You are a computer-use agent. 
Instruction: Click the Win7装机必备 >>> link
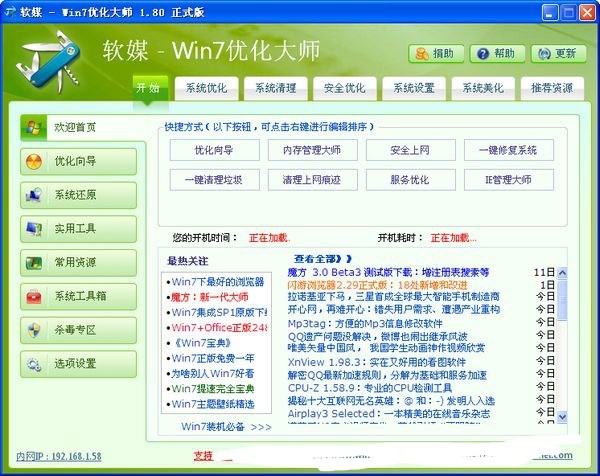(x=226, y=427)
